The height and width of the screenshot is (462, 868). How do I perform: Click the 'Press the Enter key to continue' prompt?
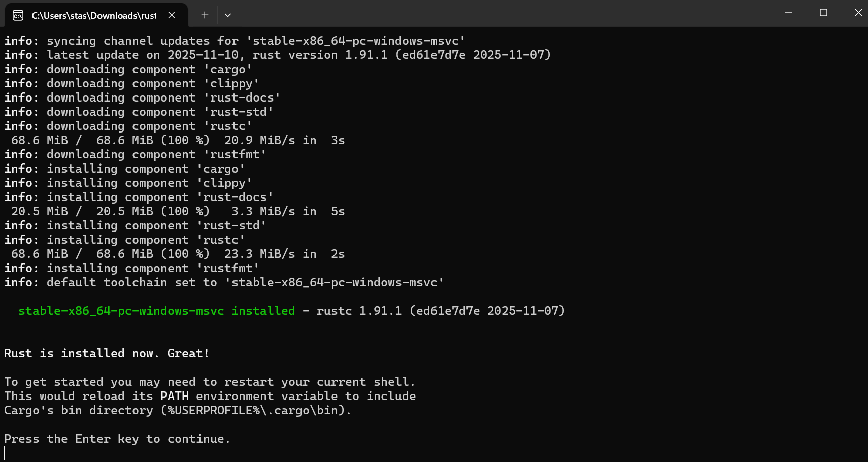pos(117,439)
